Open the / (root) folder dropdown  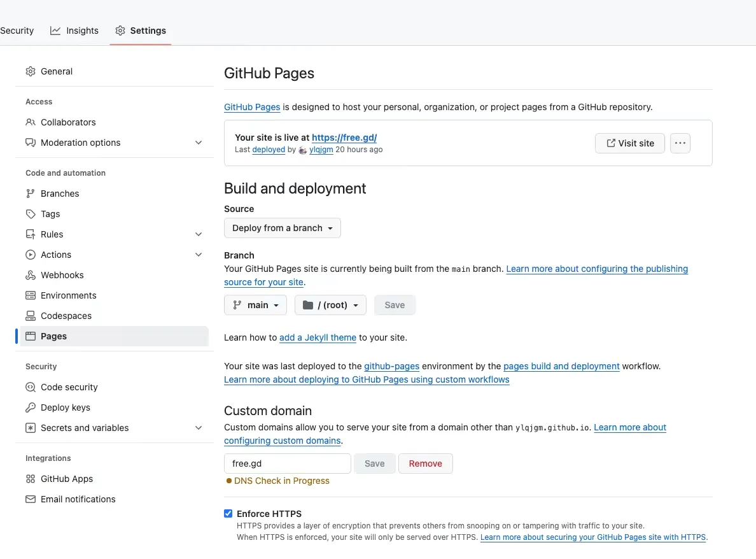(x=330, y=305)
